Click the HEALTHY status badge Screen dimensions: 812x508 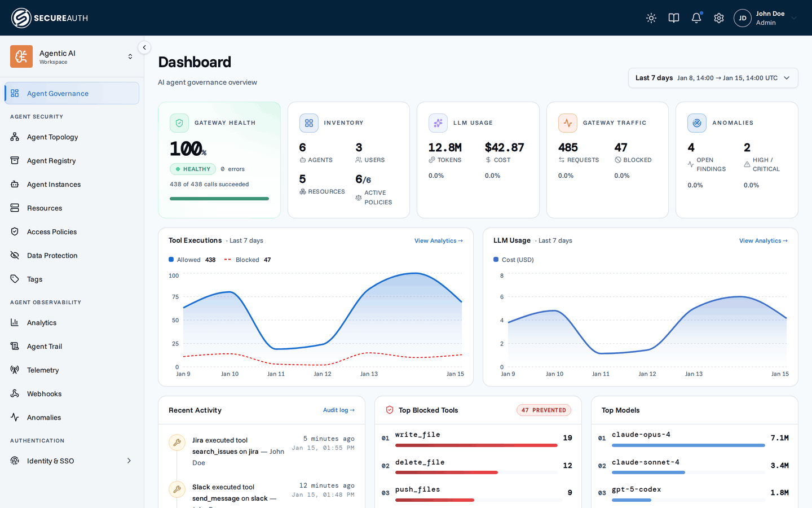(193, 169)
